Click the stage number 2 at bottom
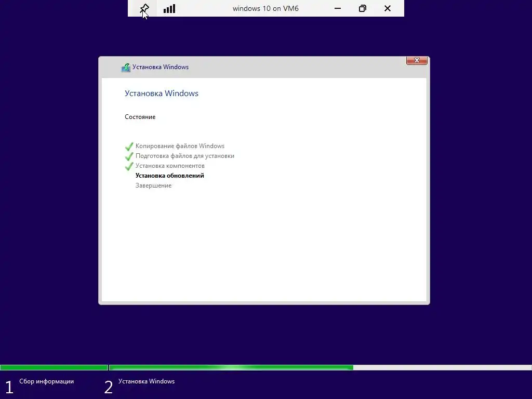532x399 pixels. point(108,388)
